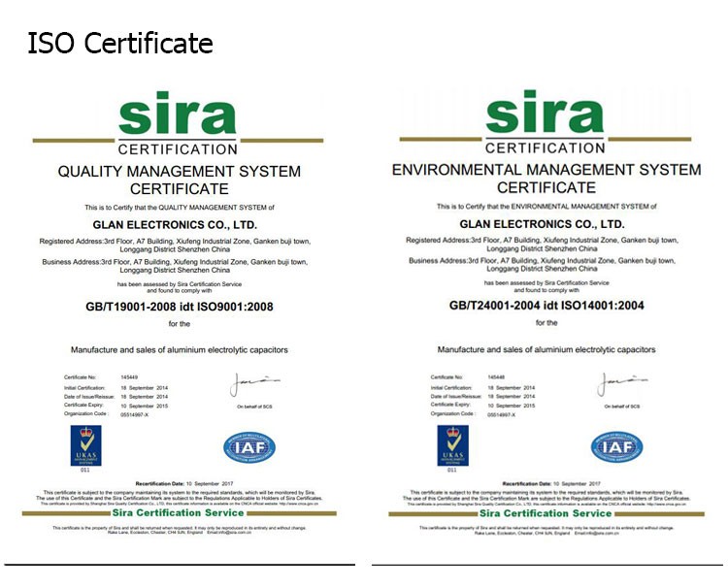Image resolution: width=728 pixels, height=588 pixels.
Task: Click Sira Certification Service footer, quality certificate
Action: point(178,513)
